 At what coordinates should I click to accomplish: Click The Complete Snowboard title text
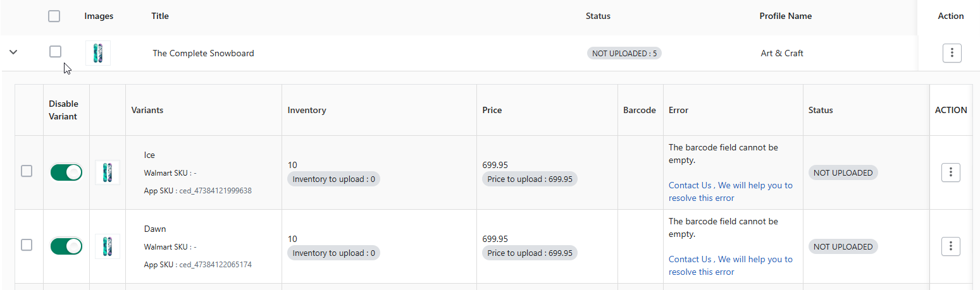tap(203, 53)
